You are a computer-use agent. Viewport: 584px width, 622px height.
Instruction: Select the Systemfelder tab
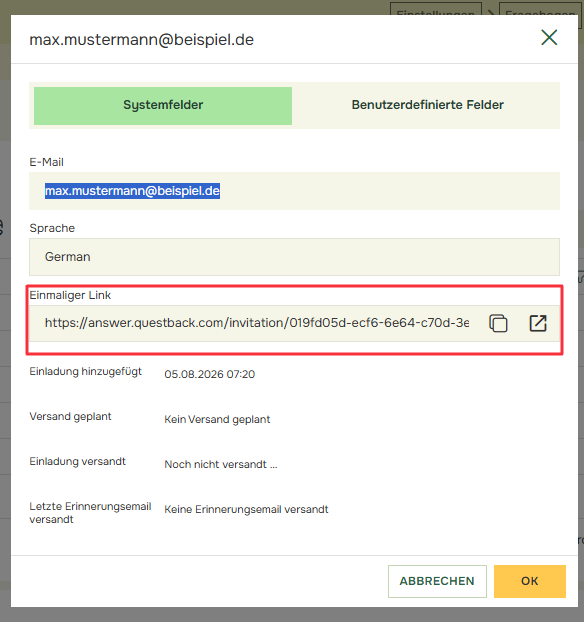tap(163, 106)
